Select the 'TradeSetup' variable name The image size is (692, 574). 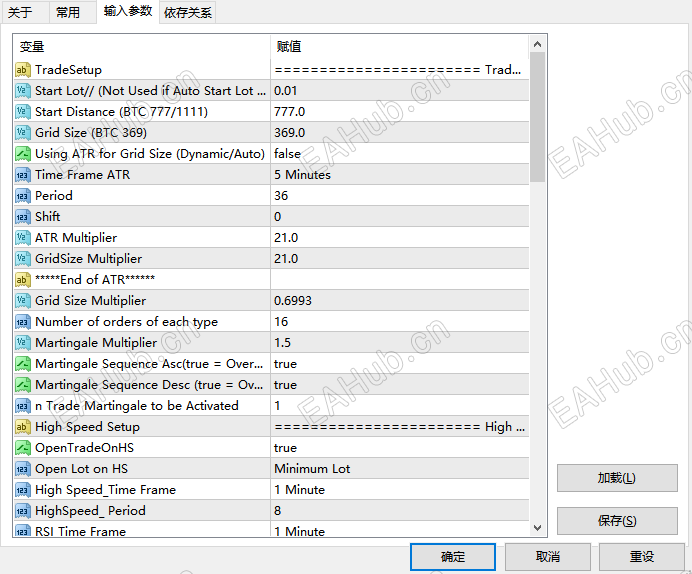68,70
